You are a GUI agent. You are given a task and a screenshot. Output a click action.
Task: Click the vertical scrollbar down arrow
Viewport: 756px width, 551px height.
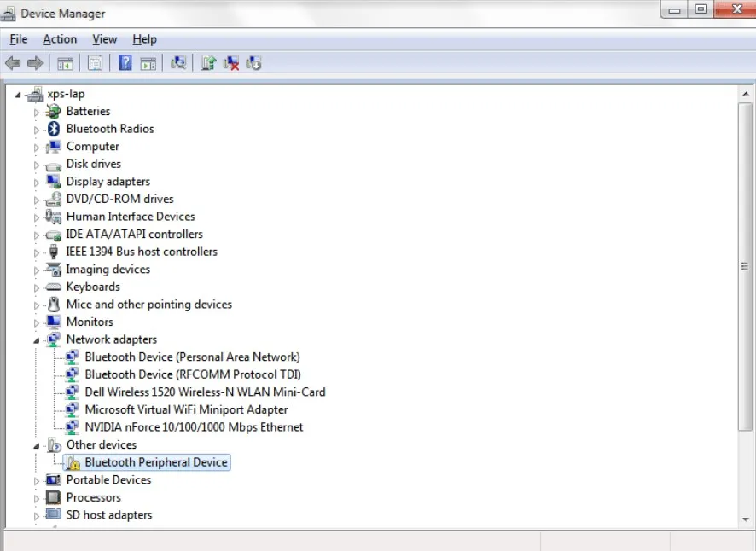[745, 520]
